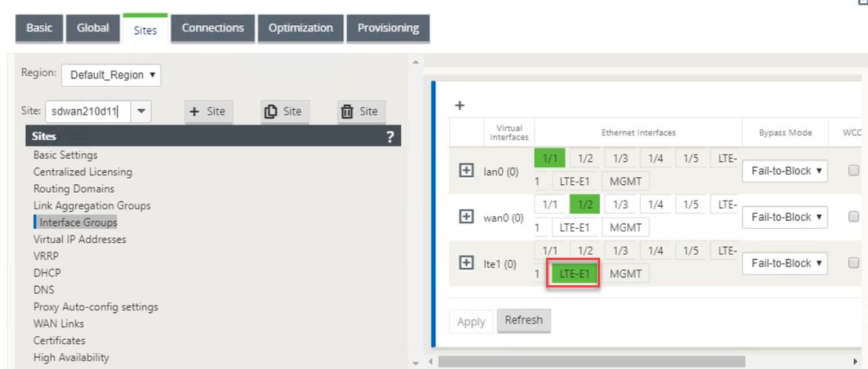The width and height of the screenshot is (868, 369).
Task: Toggle MGMT interface in lte1 row
Action: click(x=625, y=273)
